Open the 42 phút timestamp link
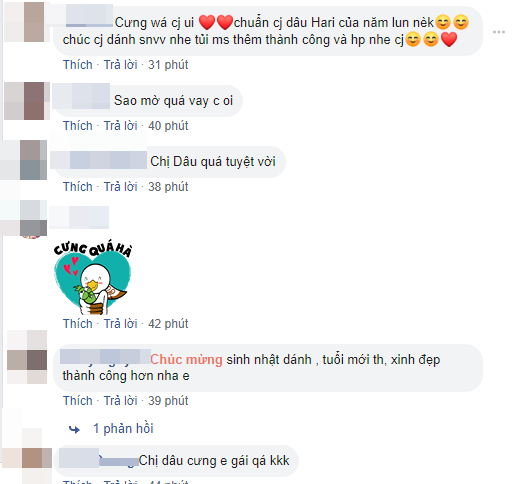This screenshot has width=516, height=484. point(168,324)
